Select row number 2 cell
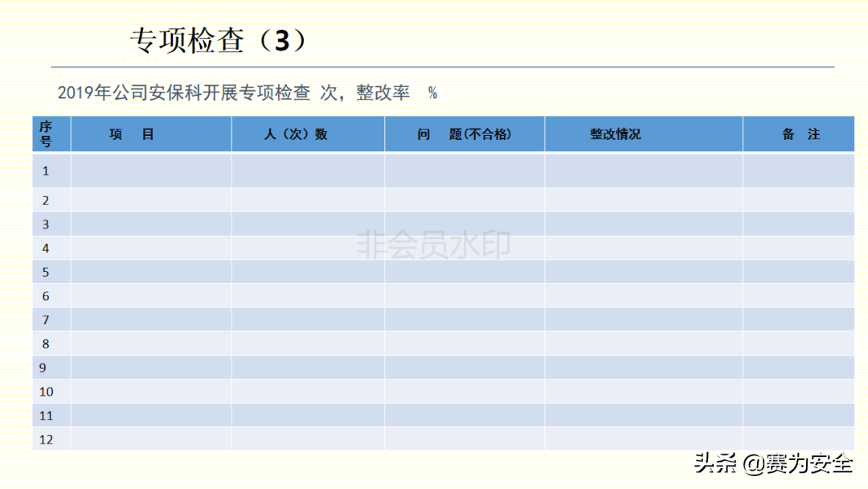The image size is (868, 489). pyautogui.click(x=51, y=200)
